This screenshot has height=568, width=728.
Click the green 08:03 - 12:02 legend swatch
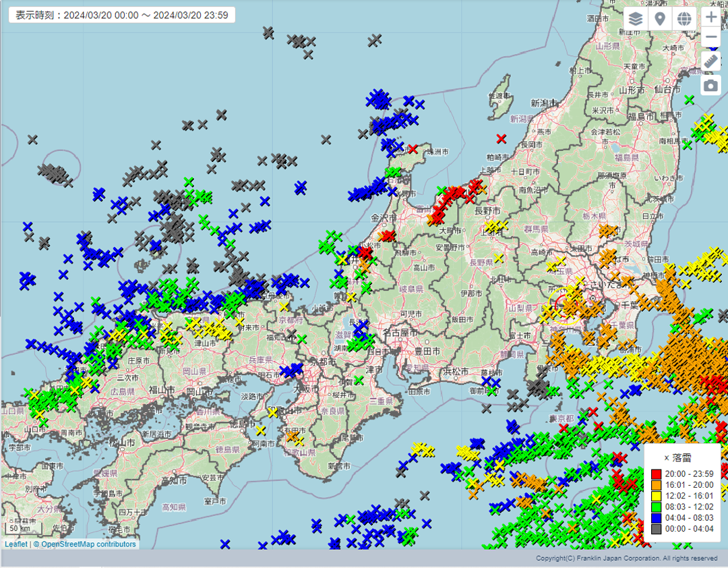[657, 507]
